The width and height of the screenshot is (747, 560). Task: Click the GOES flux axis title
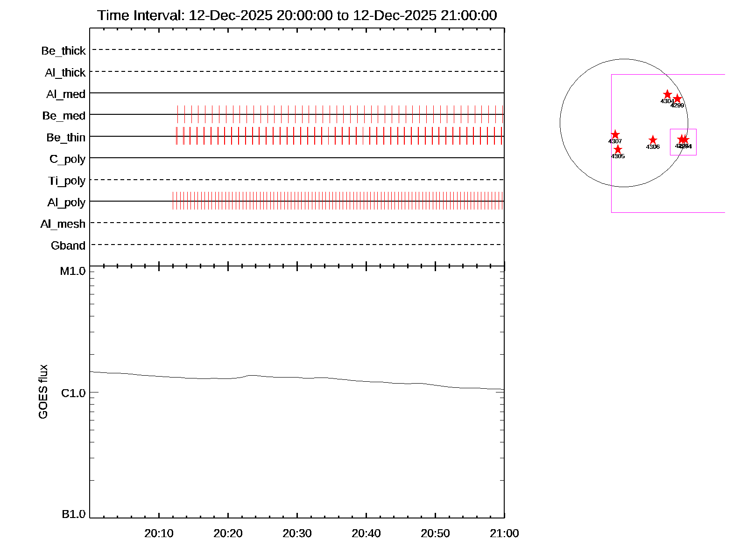(43, 392)
